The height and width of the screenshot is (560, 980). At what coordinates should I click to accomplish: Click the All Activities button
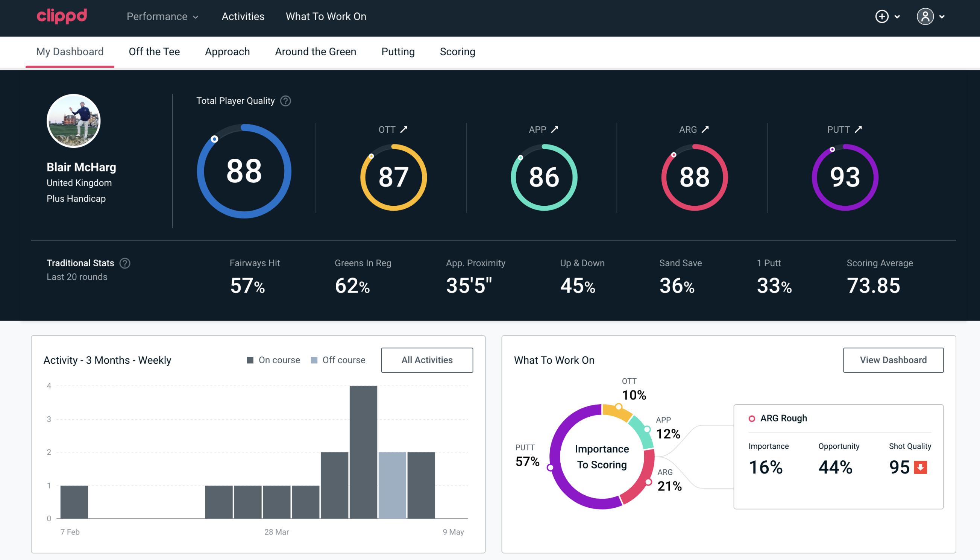[427, 360]
